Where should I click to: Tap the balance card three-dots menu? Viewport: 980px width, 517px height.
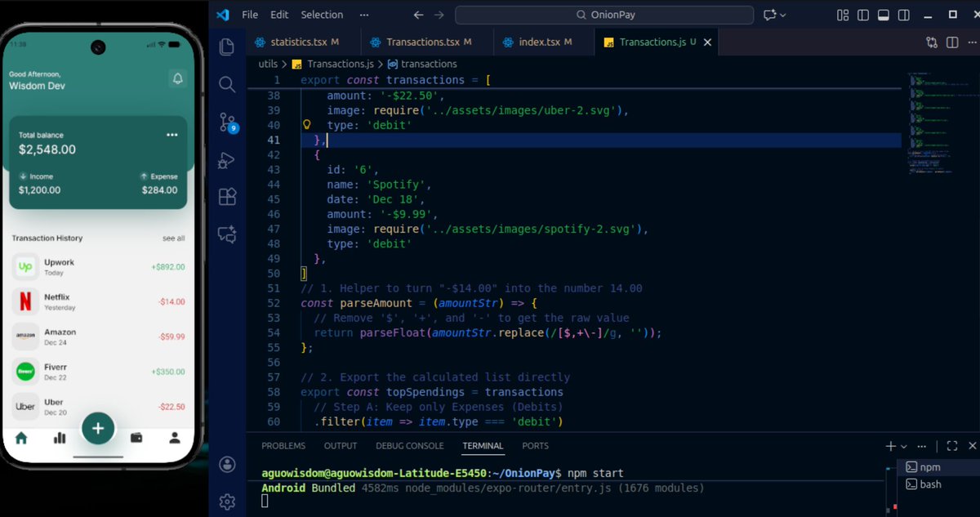point(171,135)
